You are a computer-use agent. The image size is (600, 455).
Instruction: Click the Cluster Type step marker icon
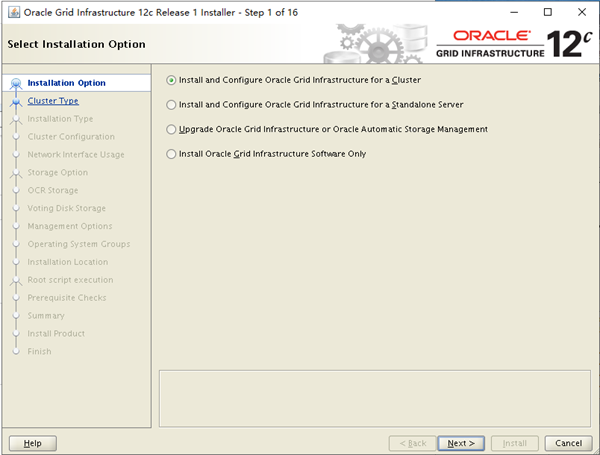(16, 102)
